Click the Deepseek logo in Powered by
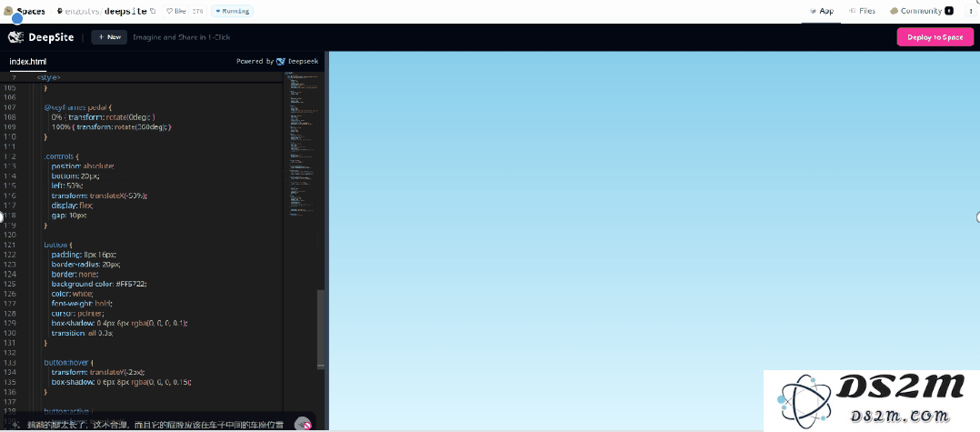This screenshot has height=432, width=980. tap(281, 62)
